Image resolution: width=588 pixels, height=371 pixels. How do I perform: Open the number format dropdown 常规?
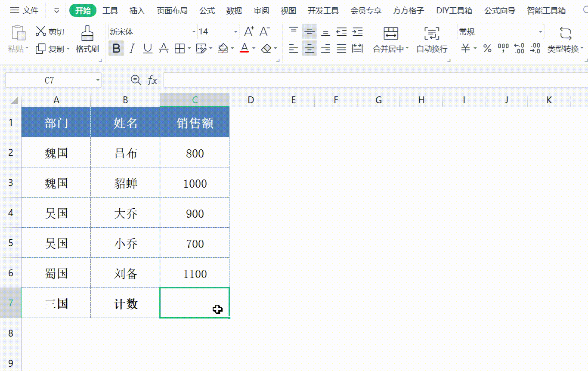541,32
